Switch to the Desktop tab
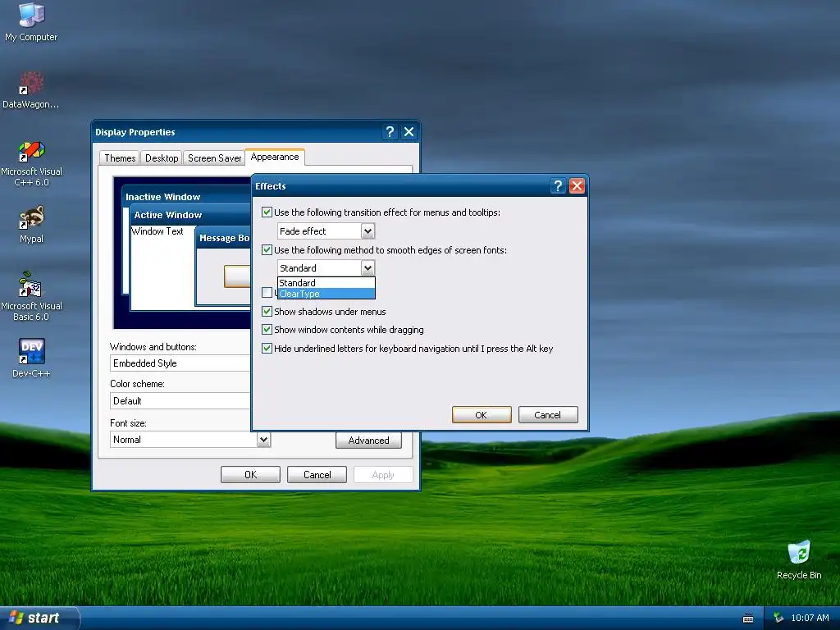Image resolution: width=840 pixels, height=630 pixels. (x=162, y=158)
